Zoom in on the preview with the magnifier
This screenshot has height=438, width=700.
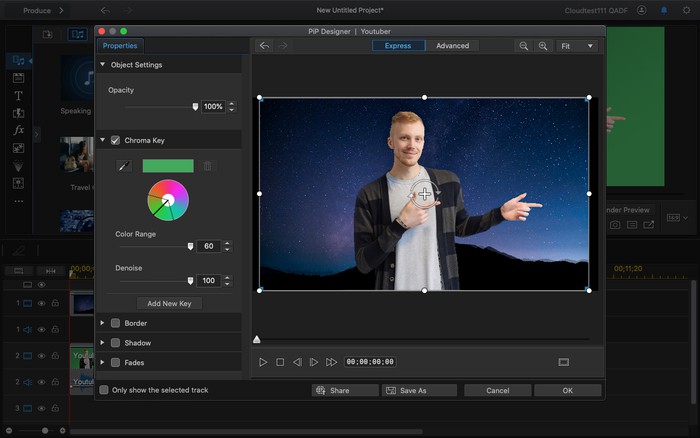543,46
